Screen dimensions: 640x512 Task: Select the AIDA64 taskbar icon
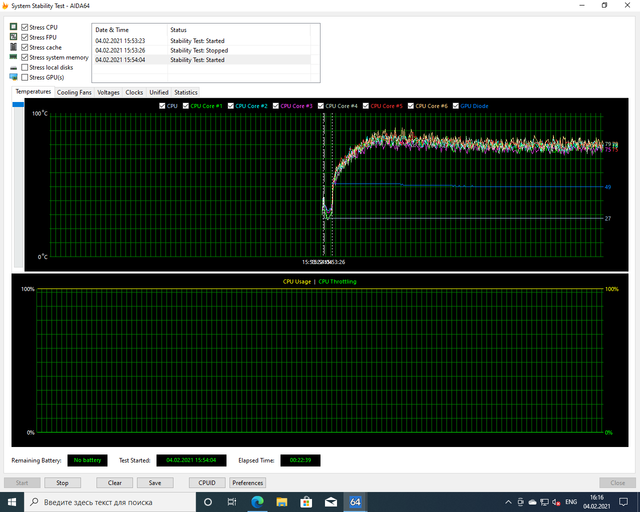click(x=355, y=502)
